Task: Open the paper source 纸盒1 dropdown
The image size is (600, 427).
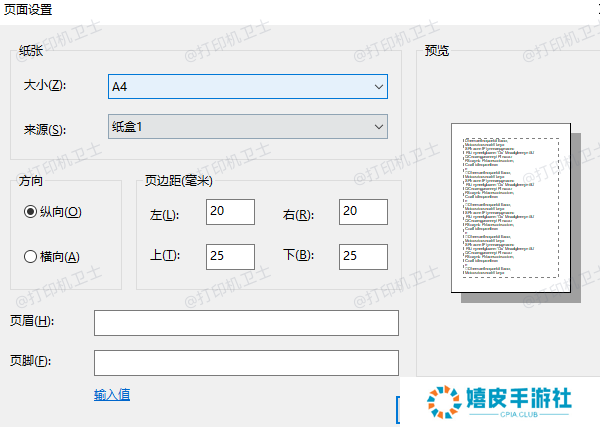Action: coord(248,127)
